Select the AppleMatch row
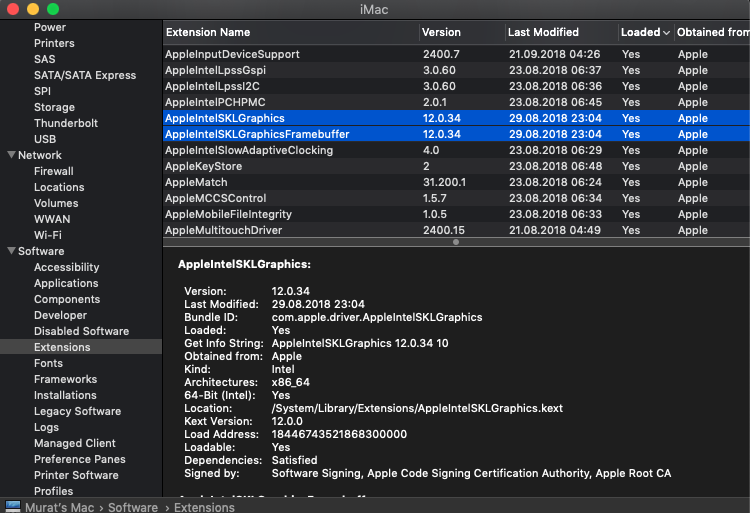 (456, 182)
